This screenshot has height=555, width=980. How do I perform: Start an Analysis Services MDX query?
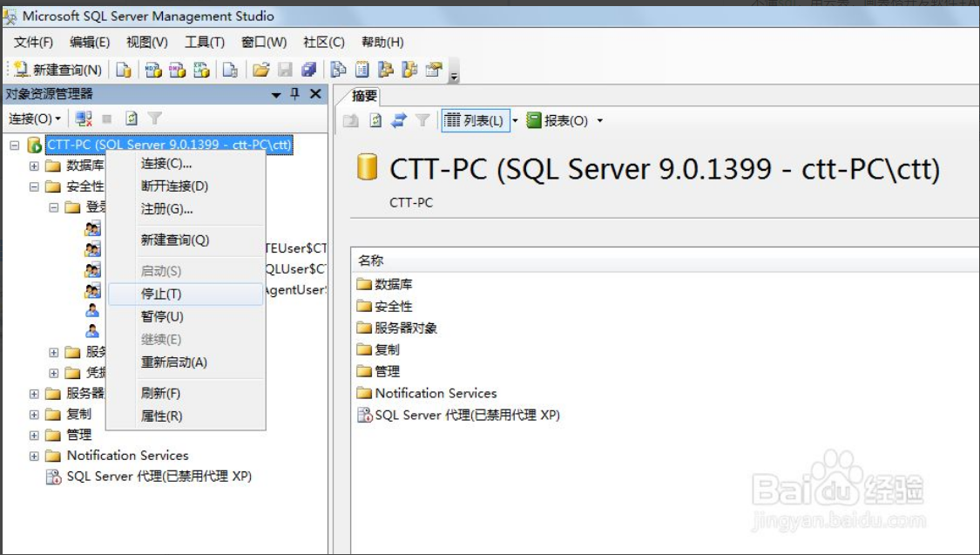(x=153, y=70)
